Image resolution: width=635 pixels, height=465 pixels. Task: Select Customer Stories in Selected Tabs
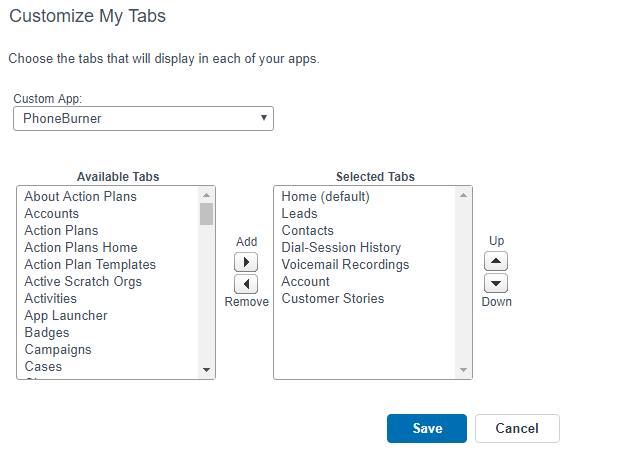coord(333,299)
